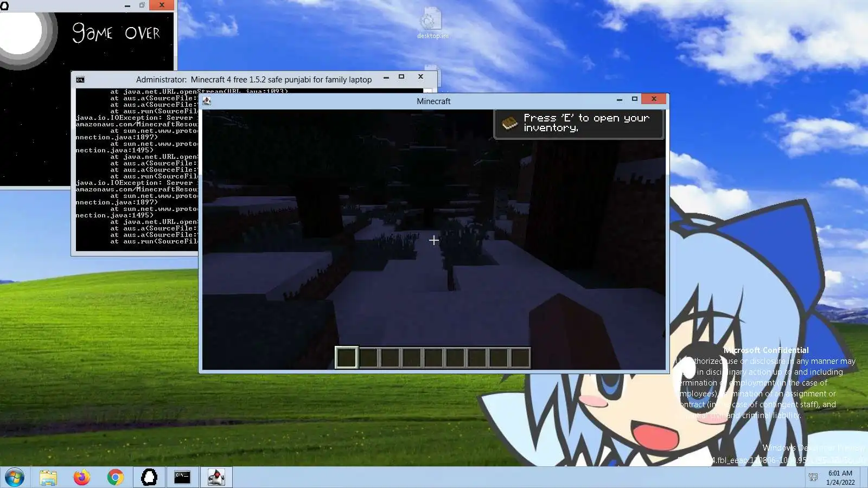
Task: Click the 'Game Over' text in game window
Action: coord(116,33)
